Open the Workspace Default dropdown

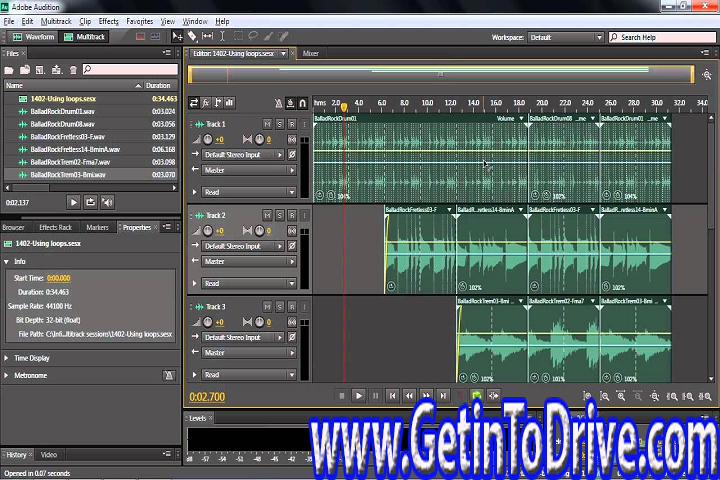[565, 37]
